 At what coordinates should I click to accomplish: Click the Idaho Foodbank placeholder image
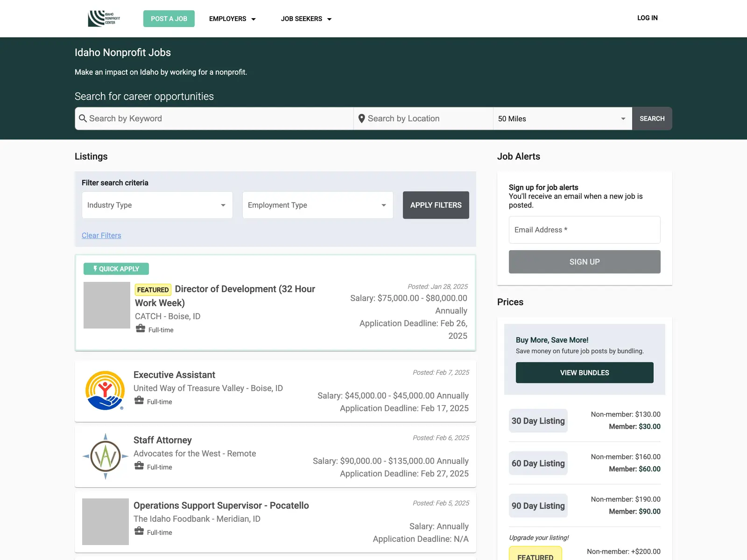pos(106,522)
